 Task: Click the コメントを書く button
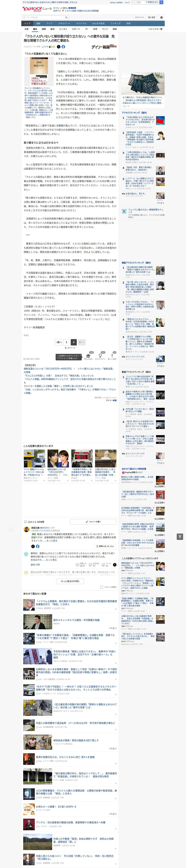[x=93, y=522]
